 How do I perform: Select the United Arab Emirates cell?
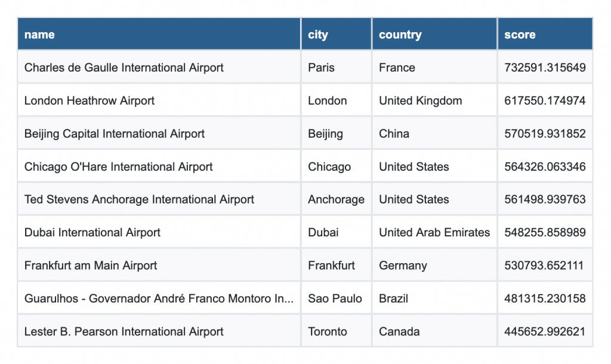(434, 232)
